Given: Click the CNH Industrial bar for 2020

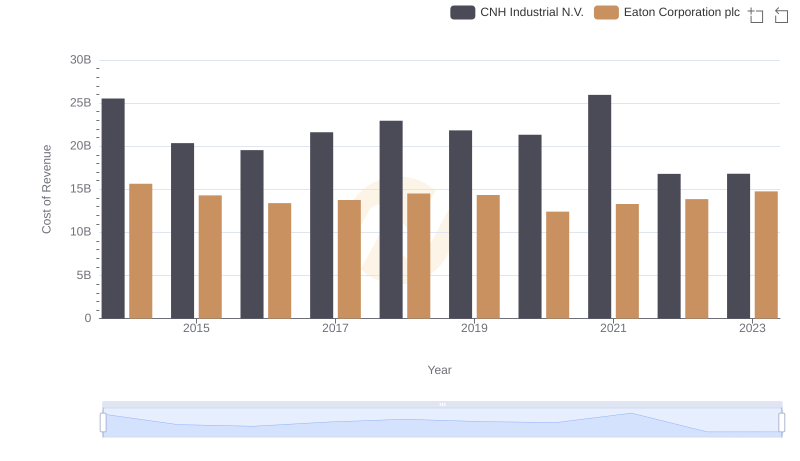Looking at the screenshot, I should 530,226.
